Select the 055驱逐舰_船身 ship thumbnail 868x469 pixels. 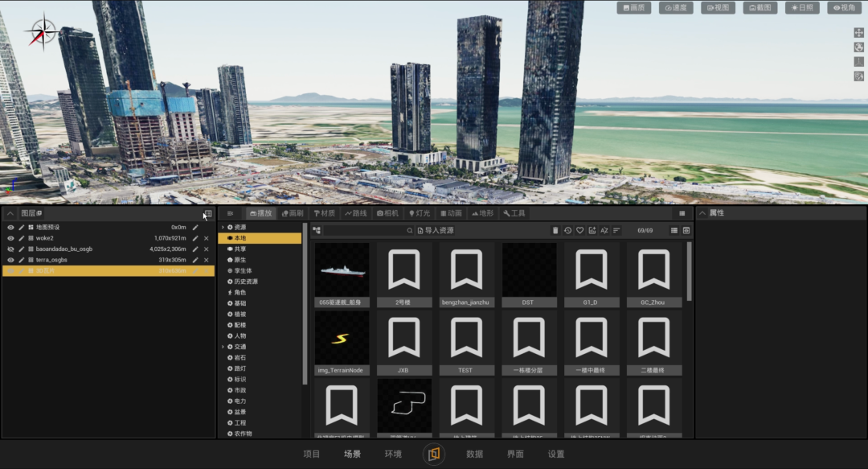pos(342,274)
